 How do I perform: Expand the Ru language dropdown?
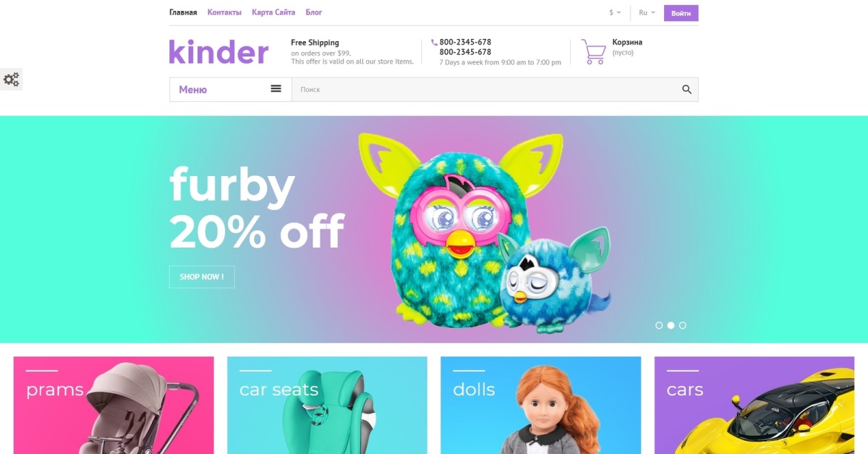[647, 12]
